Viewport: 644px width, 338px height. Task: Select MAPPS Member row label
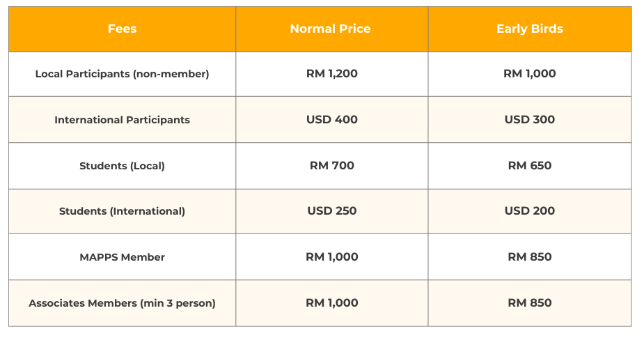122,257
